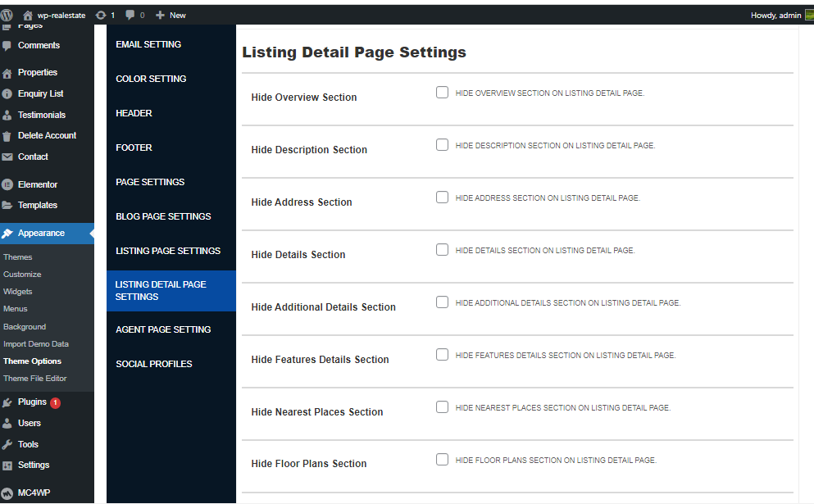Open the Delete Account menu item
The image size is (814, 504).
point(47,135)
